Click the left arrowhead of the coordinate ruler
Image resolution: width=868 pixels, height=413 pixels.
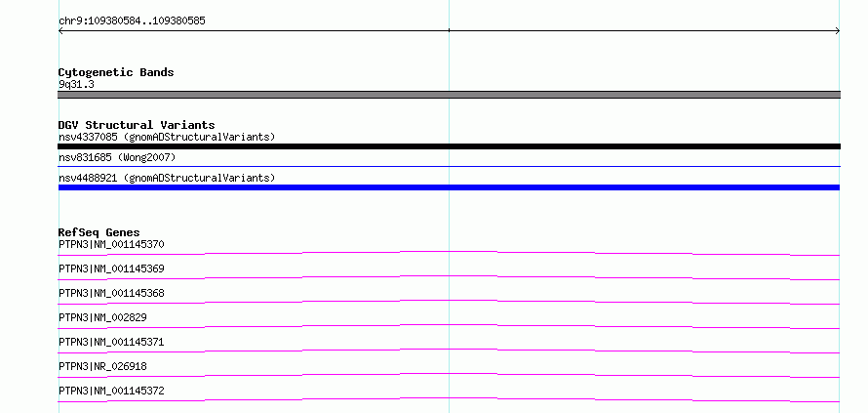60,31
